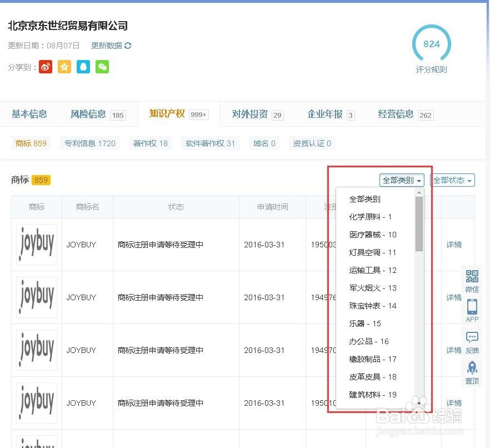Screen dimensions: 490x448
Task: Open the 评分规则 link
Action: pos(432,69)
